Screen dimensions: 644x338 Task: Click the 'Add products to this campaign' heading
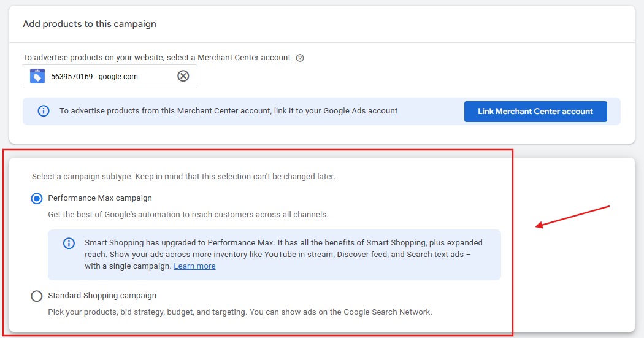coord(90,24)
